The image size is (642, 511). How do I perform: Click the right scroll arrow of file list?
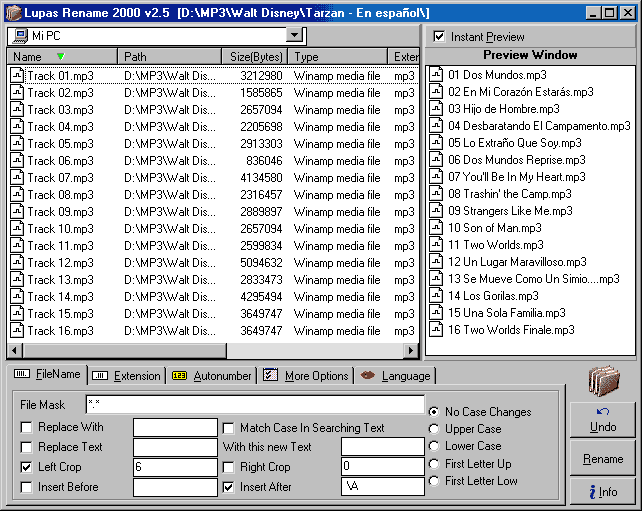(x=411, y=350)
